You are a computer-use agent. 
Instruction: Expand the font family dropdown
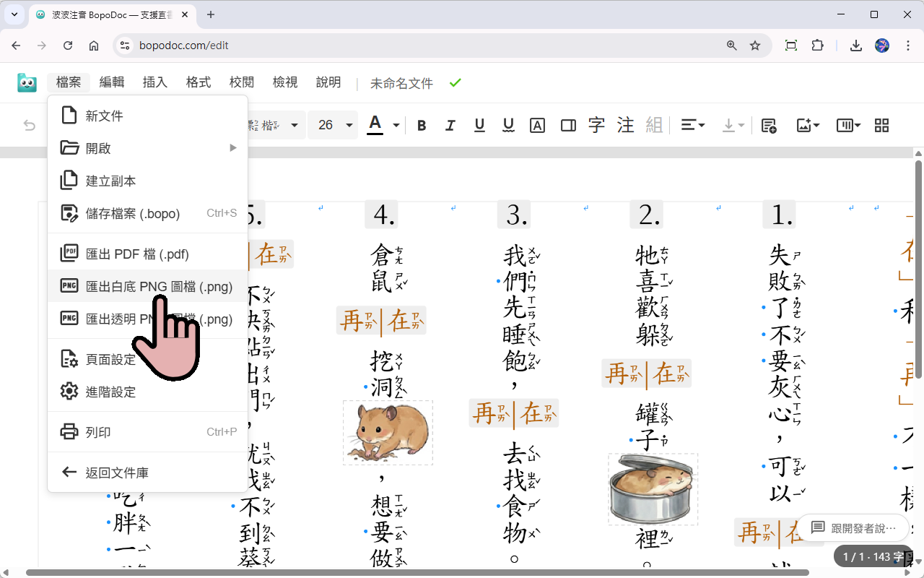295,125
